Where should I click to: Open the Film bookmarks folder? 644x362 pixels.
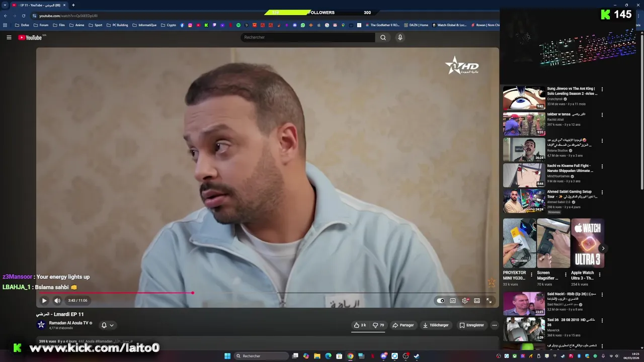[59, 25]
